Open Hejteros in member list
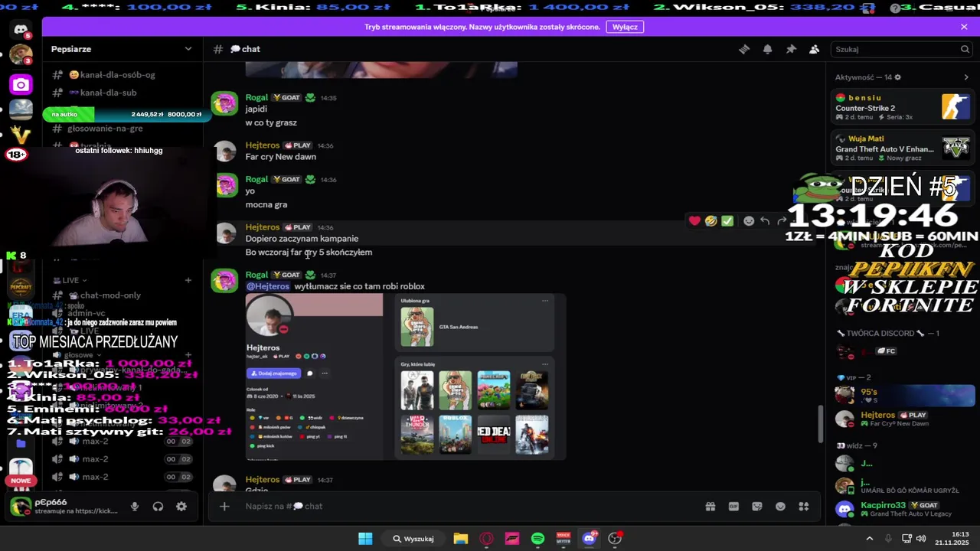The image size is (980, 551). click(x=902, y=419)
